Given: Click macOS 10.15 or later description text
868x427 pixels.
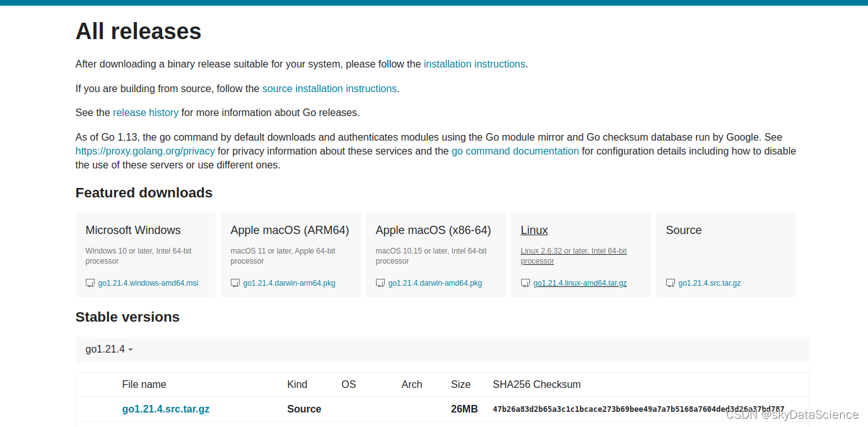Looking at the screenshot, I should [431, 255].
